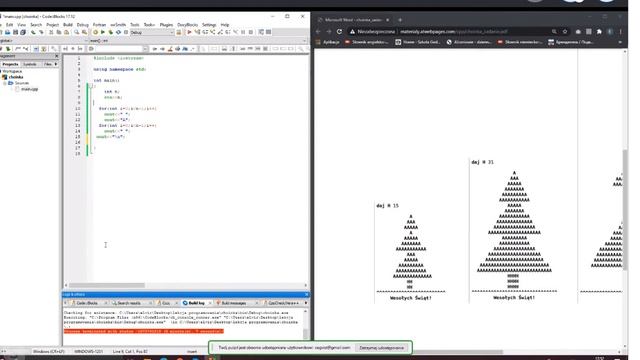The height and width of the screenshot is (360, 640).
Task: Open 'Słownik niemiecko' bookmark
Action: (520, 42)
